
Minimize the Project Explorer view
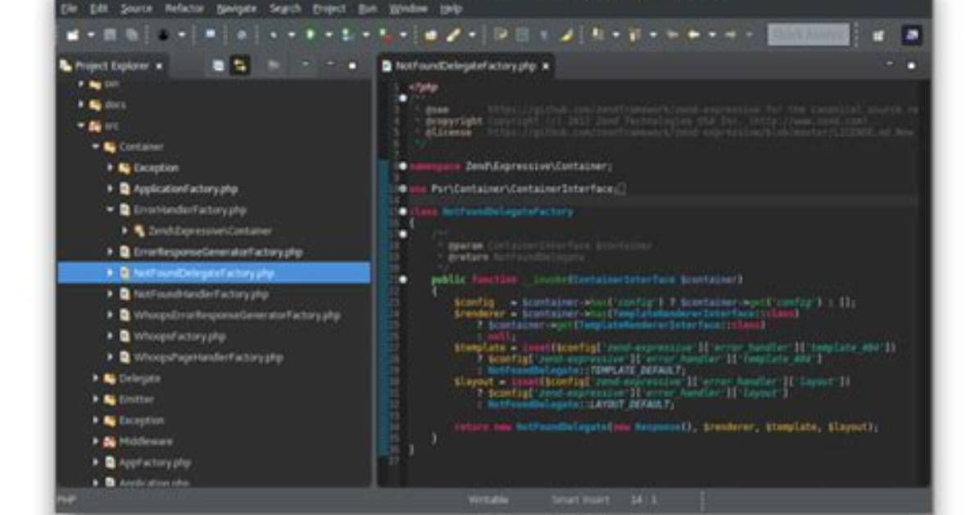[330, 65]
